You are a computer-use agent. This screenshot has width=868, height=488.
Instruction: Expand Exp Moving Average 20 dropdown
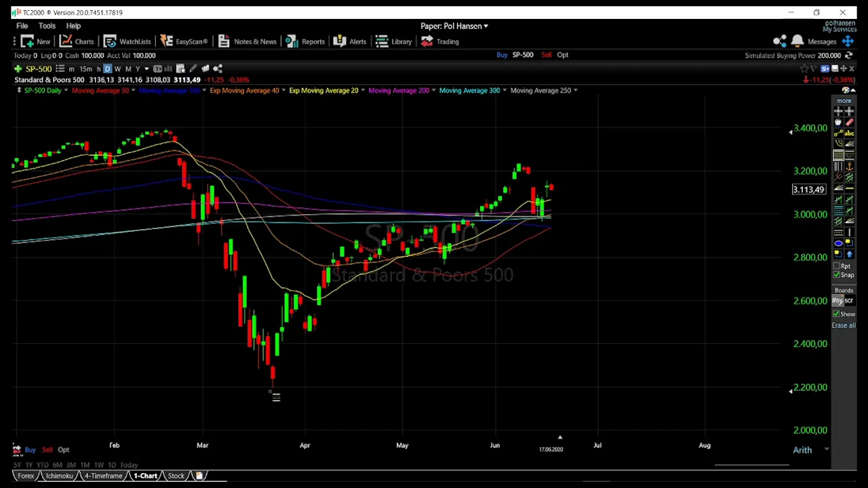coord(363,90)
